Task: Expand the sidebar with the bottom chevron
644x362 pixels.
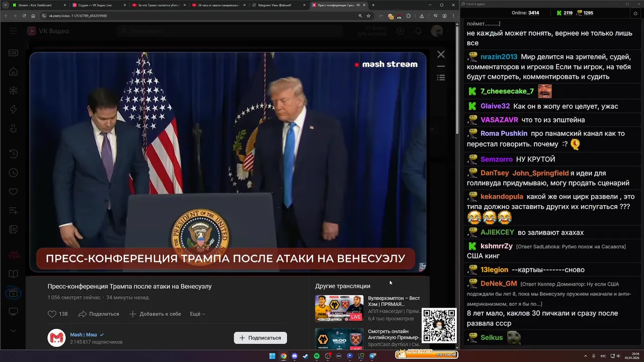Action: pyautogui.click(x=13, y=331)
